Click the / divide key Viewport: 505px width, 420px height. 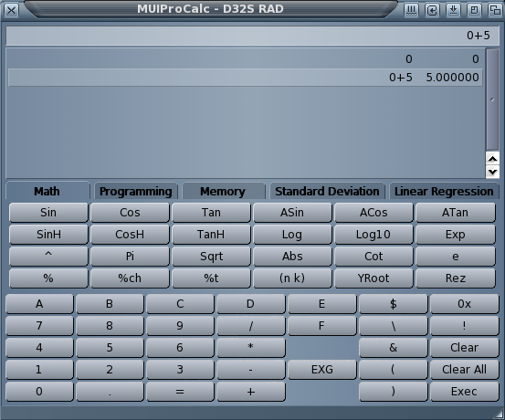(x=251, y=326)
